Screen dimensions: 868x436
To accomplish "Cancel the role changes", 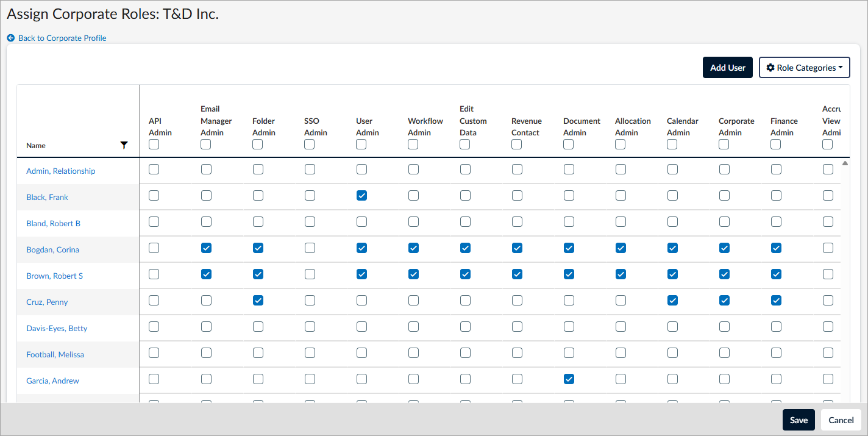I will (x=841, y=420).
